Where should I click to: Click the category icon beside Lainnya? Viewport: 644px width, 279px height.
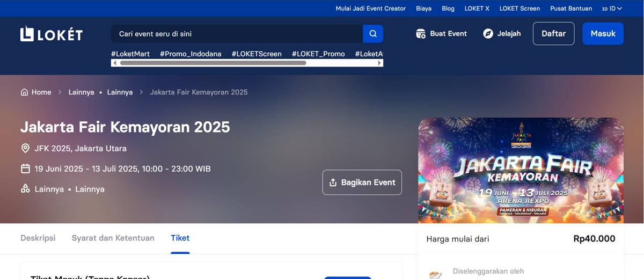coord(25,189)
